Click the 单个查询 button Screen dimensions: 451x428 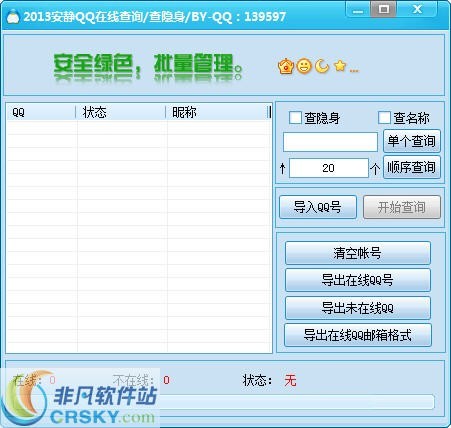(412, 141)
